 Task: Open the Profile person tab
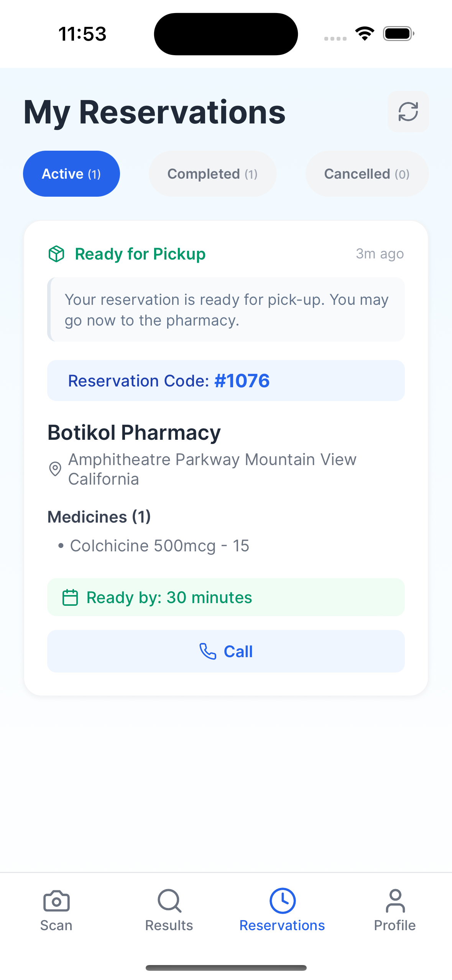(395, 910)
